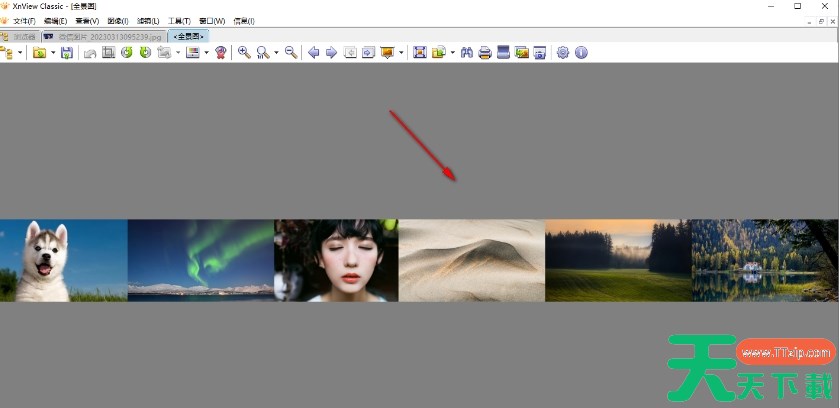The height and width of the screenshot is (408, 840).
Task: Toggle fullscreen view icon in toolbar
Action: 420,52
